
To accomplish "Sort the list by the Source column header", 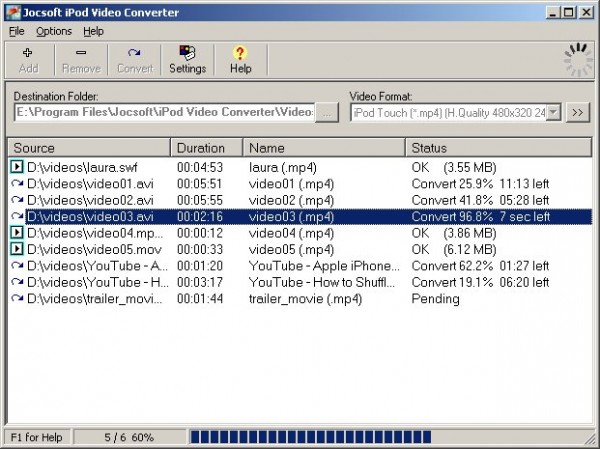I will point(88,148).
